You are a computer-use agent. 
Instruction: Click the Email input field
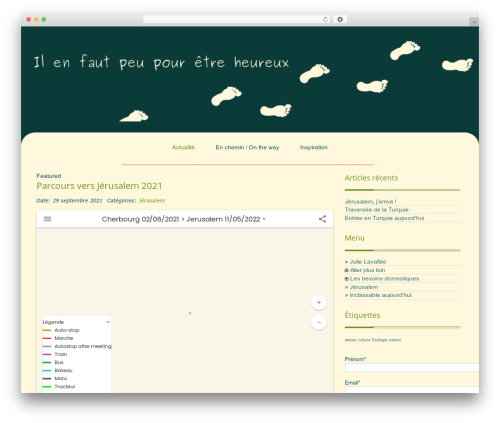tap(412, 390)
